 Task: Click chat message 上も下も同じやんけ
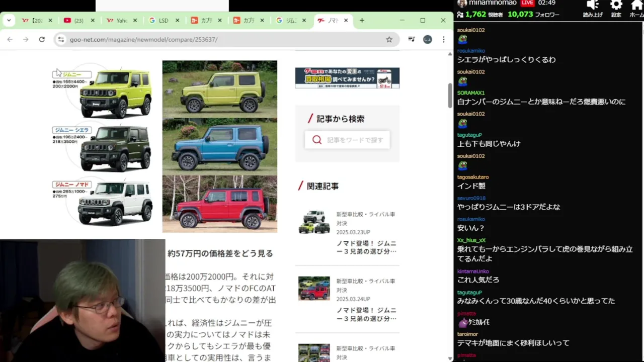pyautogui.click(x=489, y=144)
